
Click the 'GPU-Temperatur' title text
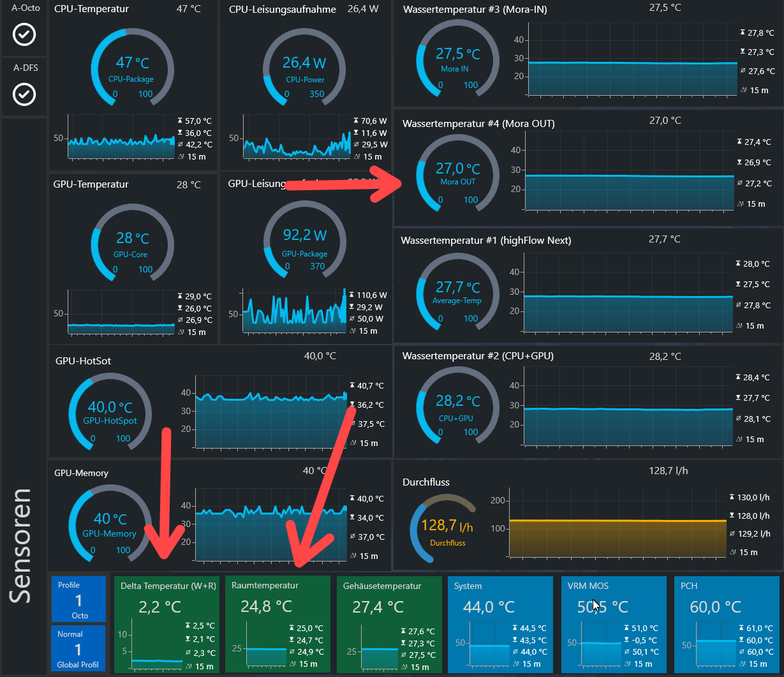click(91, 184)
